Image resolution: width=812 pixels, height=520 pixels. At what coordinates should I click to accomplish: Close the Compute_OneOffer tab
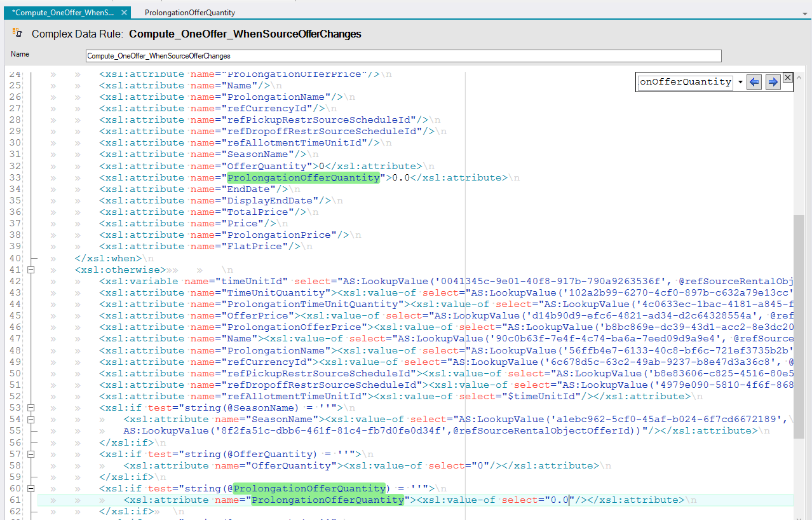(x=124, y=13)
